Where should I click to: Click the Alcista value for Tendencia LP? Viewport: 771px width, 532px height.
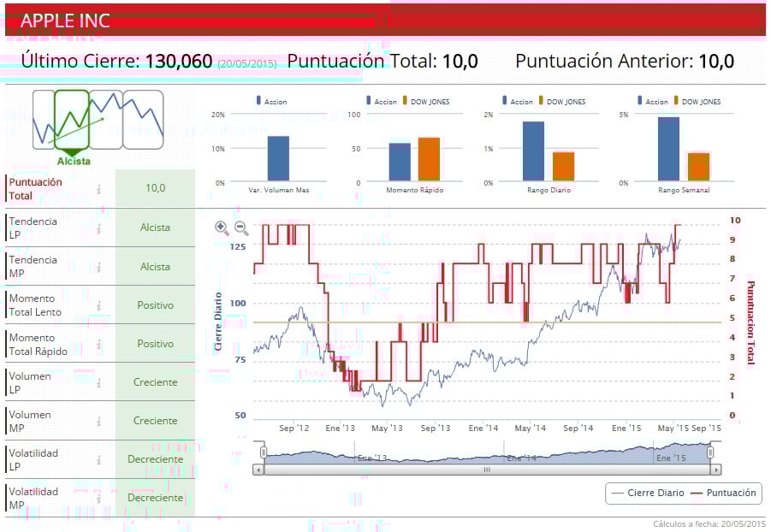coord(156,228)
